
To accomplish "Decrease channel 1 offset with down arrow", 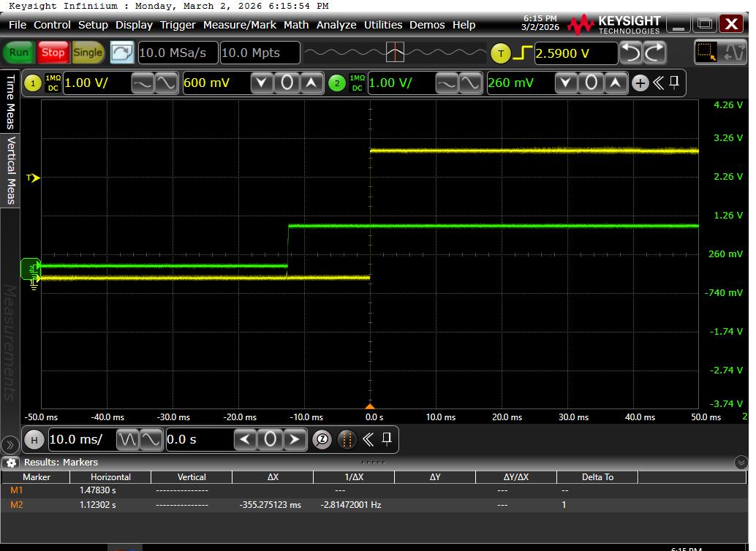I will pos(262,83).
